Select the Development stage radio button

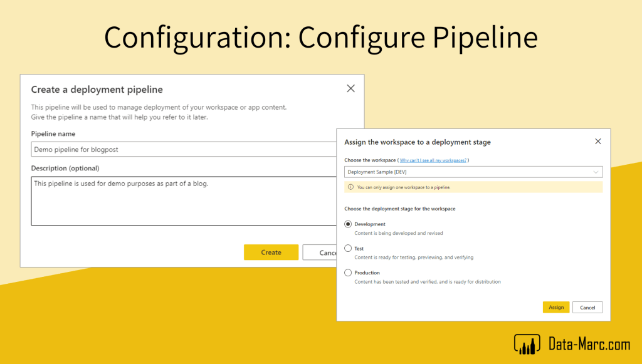348,224
